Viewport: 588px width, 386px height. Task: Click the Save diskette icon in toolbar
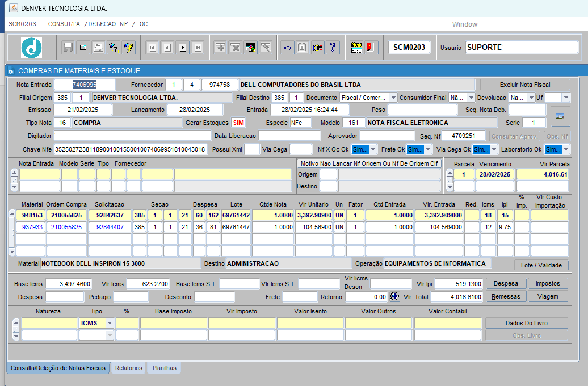pyautogui.click(x=68, y=48)
